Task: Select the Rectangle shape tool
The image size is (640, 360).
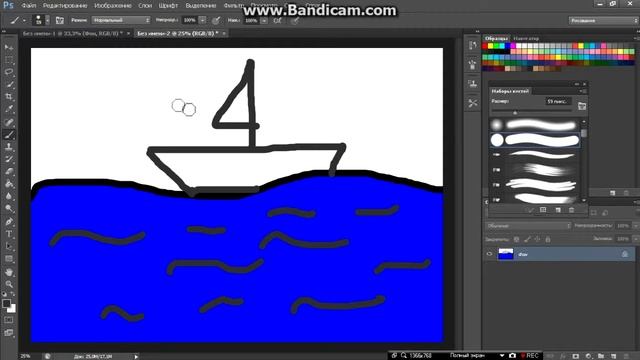Action: (x=9, y=259)
